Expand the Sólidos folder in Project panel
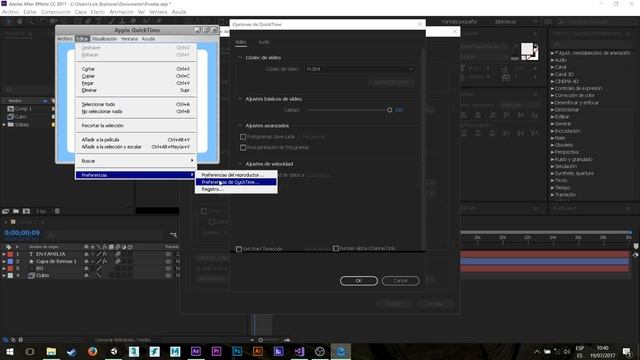 [x=4, y=124]
